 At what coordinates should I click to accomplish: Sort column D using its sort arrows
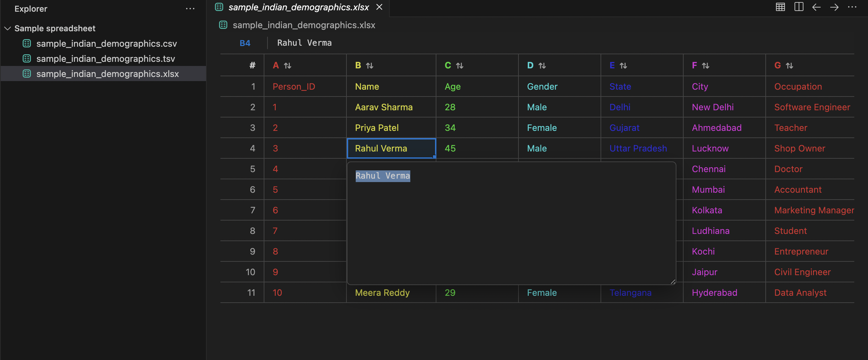(x=542, y=66)
